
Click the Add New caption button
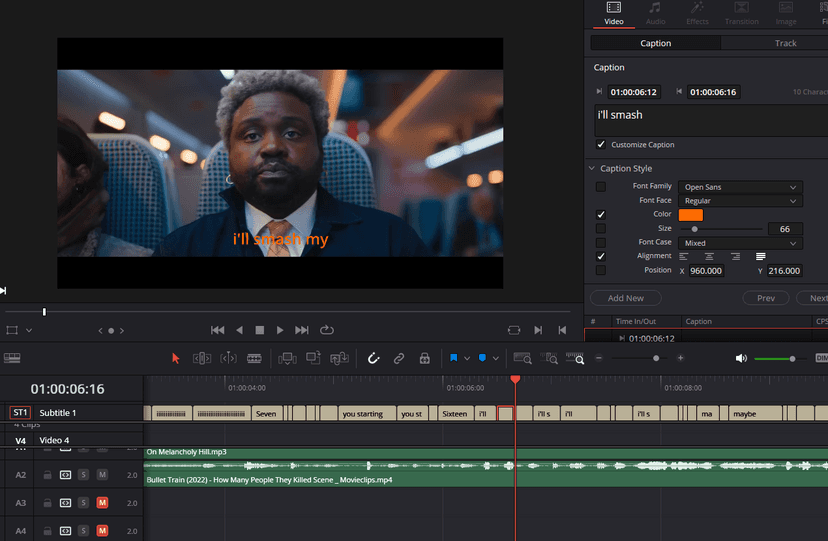(x=626, y=298)
